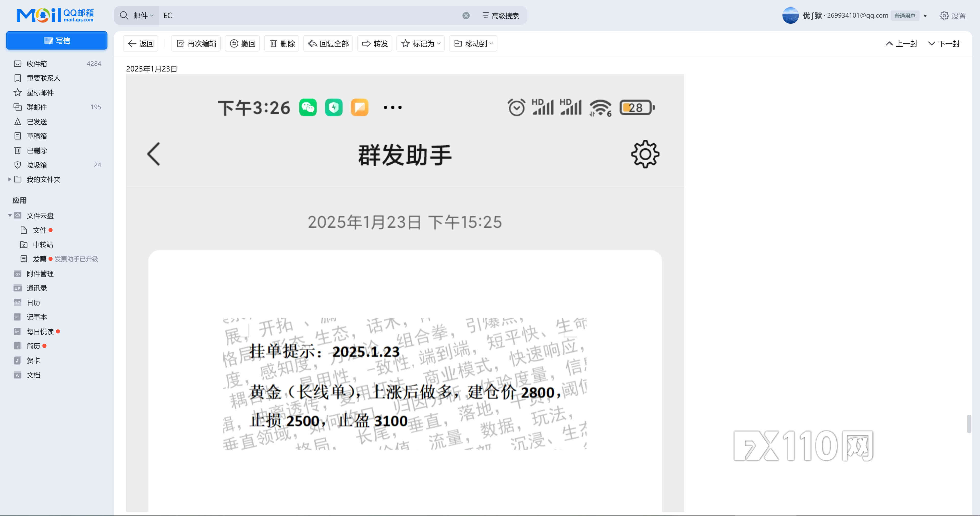The image size is (980, 516).
Task: Open 群邮件 group mail
Action: point(57,107)
